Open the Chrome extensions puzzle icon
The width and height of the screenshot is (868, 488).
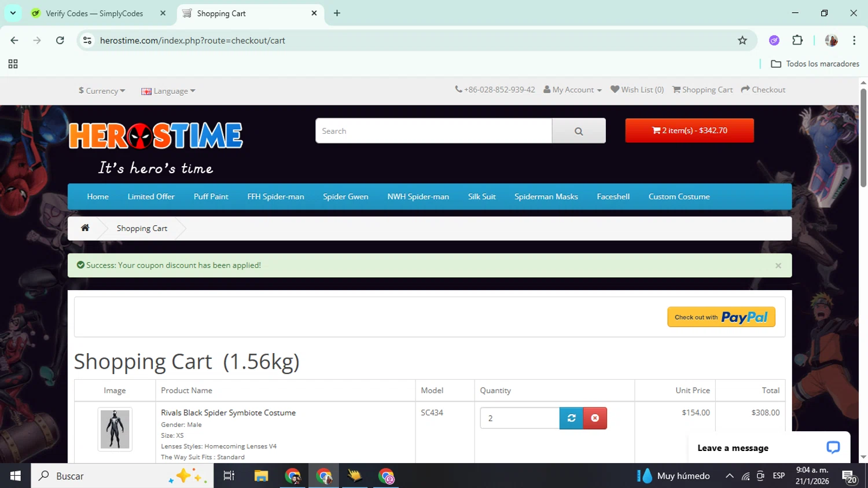coord(797,41)
